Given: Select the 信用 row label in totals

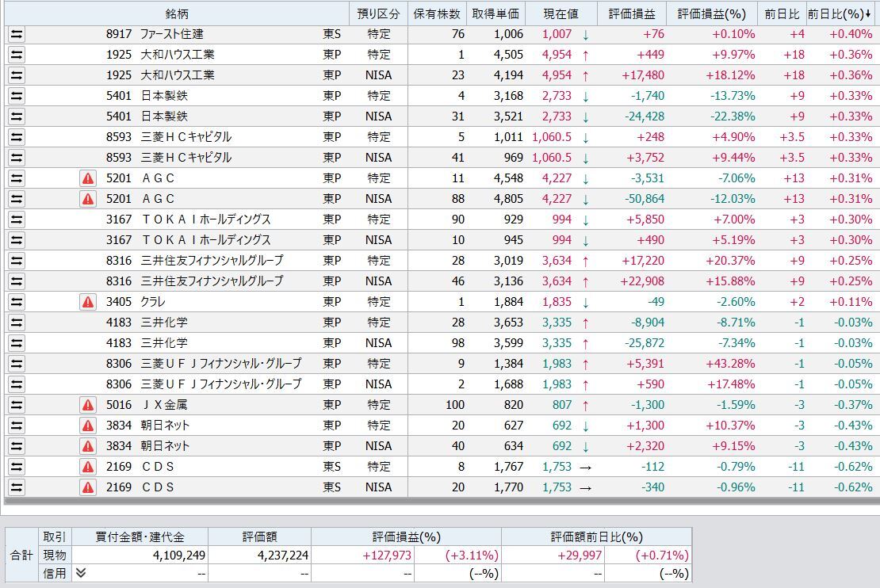Looking at the screenshot, I should point(55,574).
